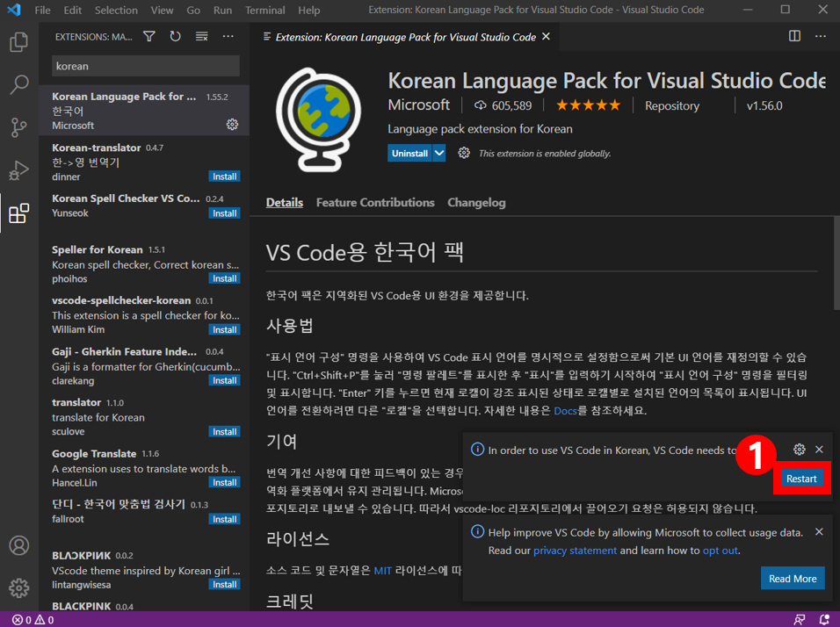Click Restart to apply Korean language
This screenshot has width=840, height=627.
(801, 479)
